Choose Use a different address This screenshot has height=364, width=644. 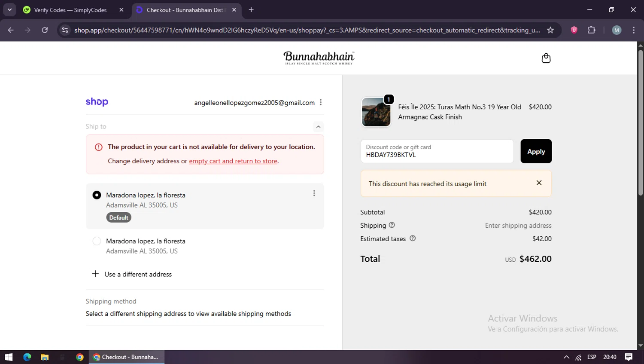(138, 274)
